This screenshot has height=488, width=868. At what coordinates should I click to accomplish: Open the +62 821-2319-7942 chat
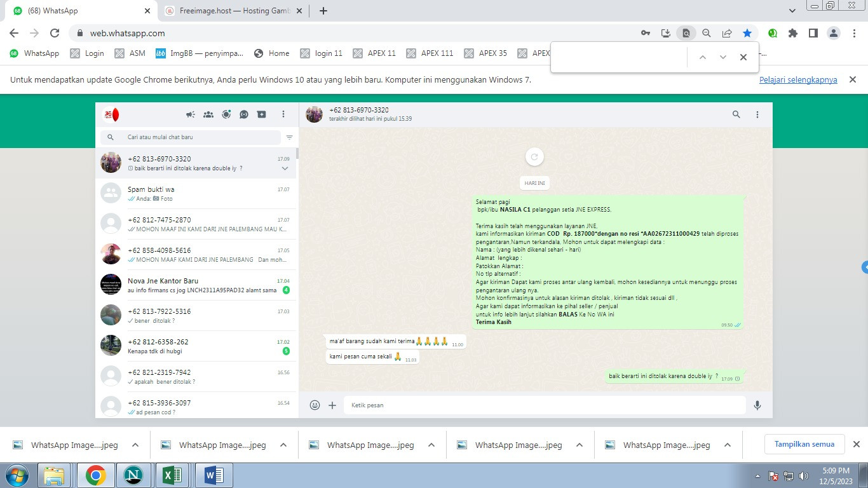(197, 377)
